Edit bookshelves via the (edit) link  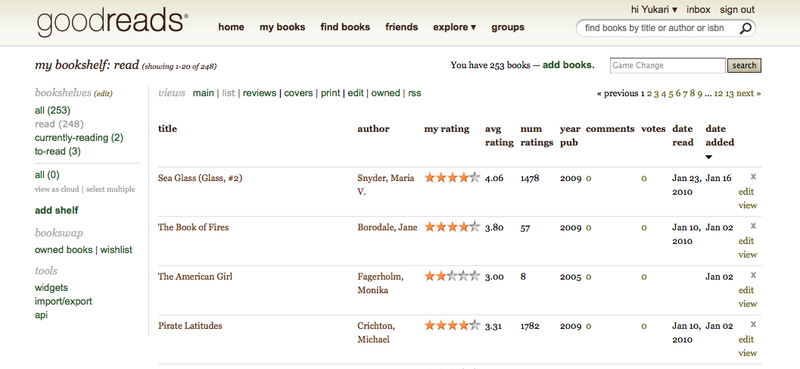[x=103, y=93]
